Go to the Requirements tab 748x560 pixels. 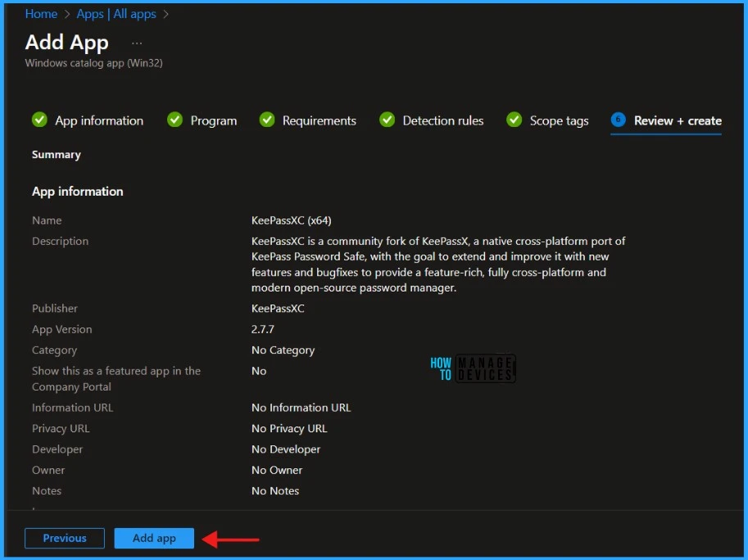(320, 121)
